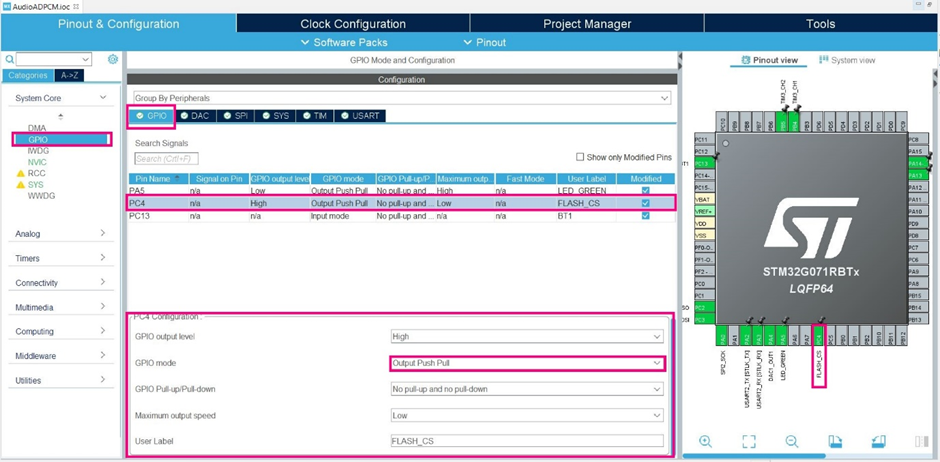Select NVIC in System Core list
Screen dimensions: 940x462
(37, 162)
